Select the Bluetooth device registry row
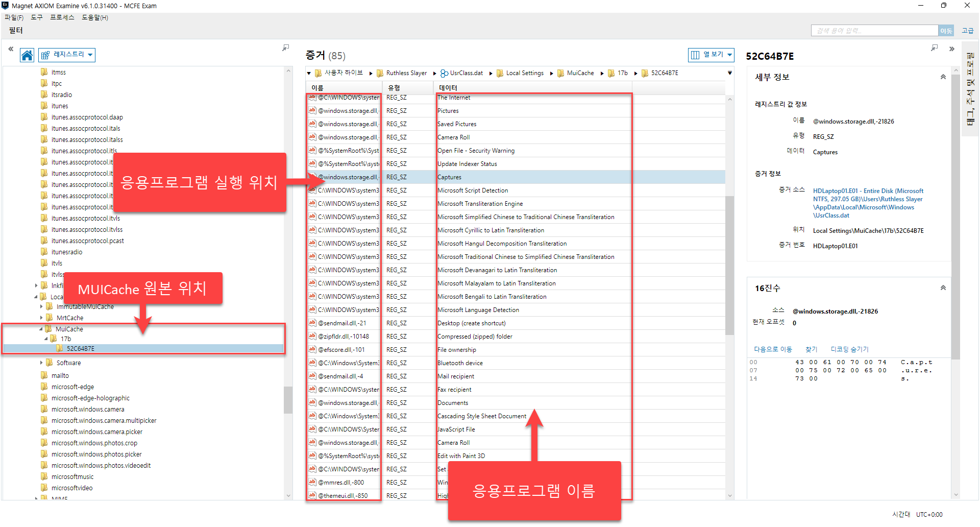The width and height of the screenshot is (980, 527). point(460,363)
